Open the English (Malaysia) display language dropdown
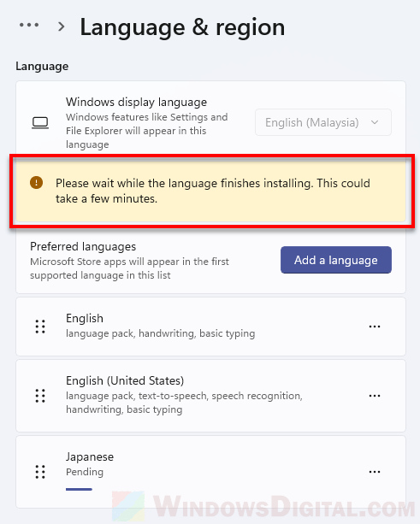The width and height of the screenshot is (420, 524). pos(323,122)
